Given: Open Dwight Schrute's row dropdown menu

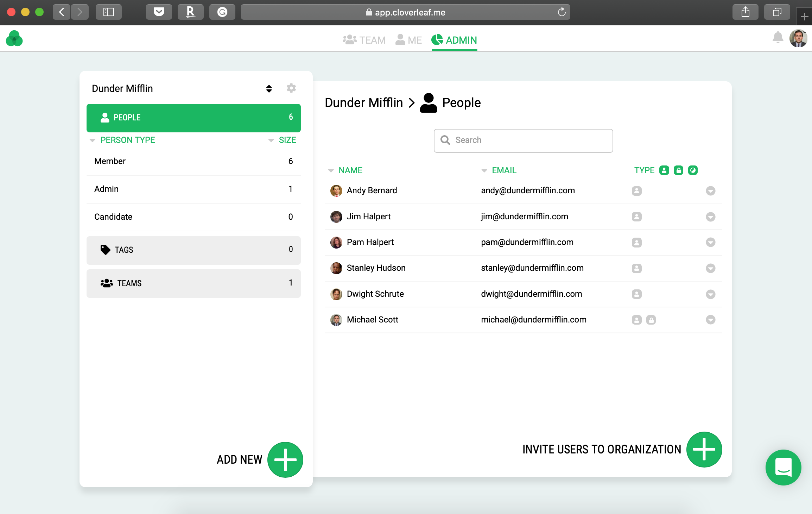Looking at the screenshot, I should (x=711, y=294).
